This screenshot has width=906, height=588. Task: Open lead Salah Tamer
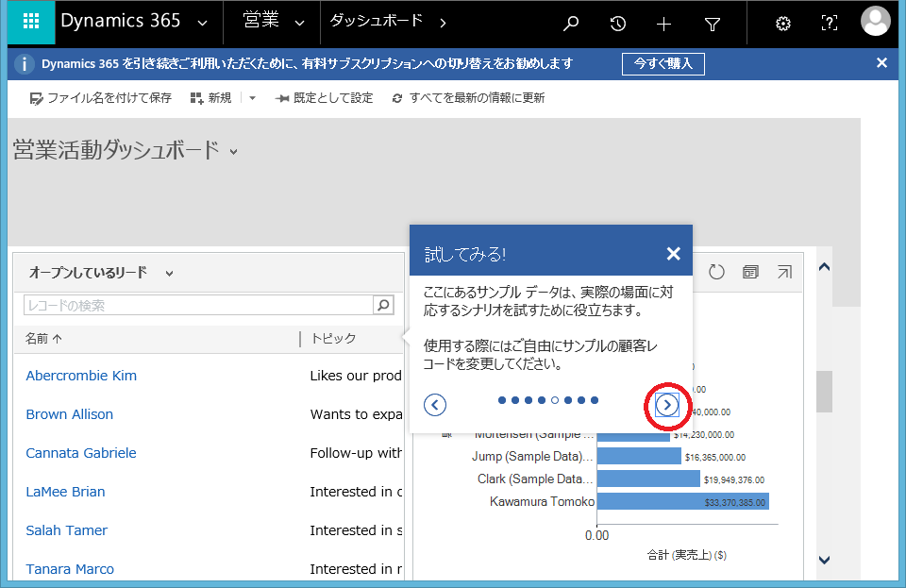pyautogui.click(x=66, y=530)
